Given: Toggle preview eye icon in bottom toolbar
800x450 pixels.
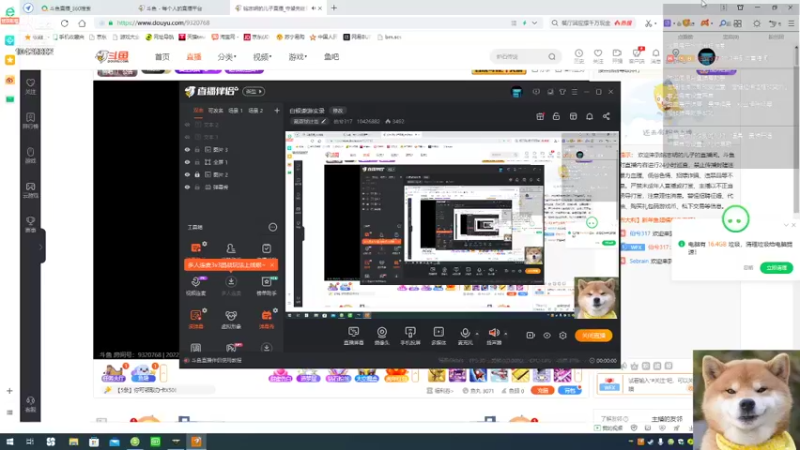Looking at the screenshot, I should pyautogui.click(x=547, y=335).
